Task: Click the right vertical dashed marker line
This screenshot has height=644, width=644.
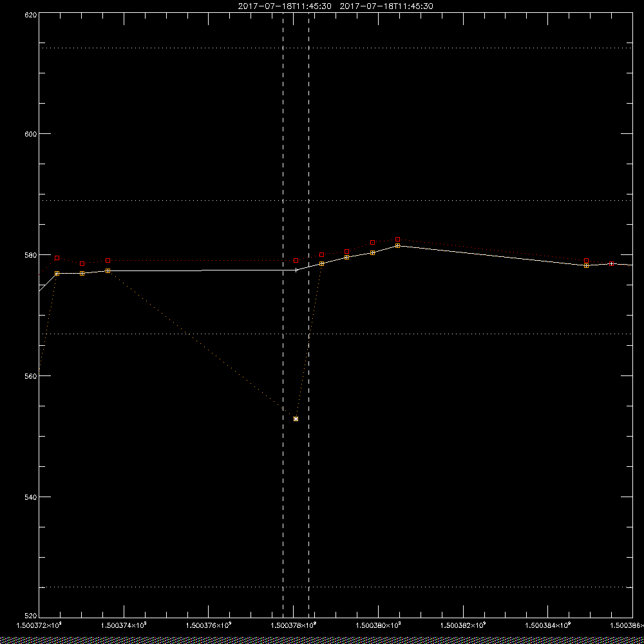Action: [x=309, y=314]
